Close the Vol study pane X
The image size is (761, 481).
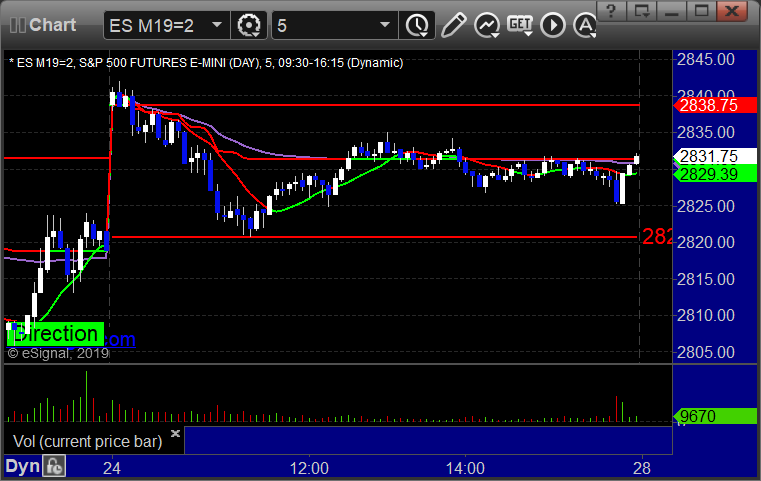click(175, 433)
